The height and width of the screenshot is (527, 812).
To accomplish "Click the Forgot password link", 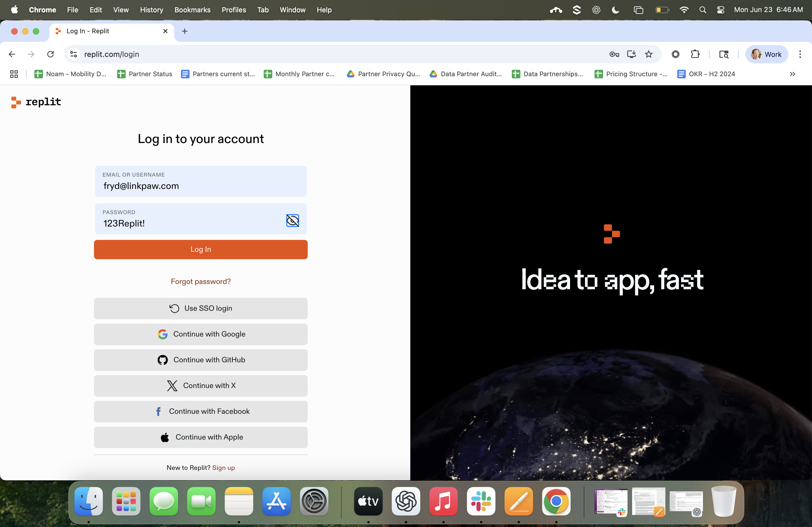I will (x=201, y=281).
